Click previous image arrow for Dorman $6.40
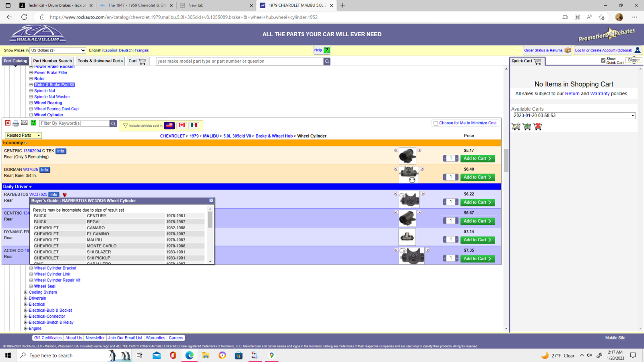This screenshot has width=644, height=362. tap(396, 169)
